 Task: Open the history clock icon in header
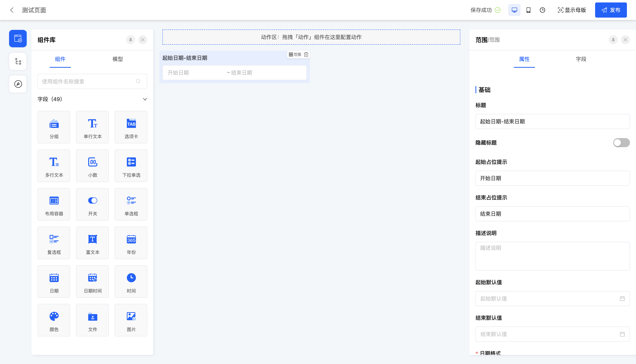point(542,10)
